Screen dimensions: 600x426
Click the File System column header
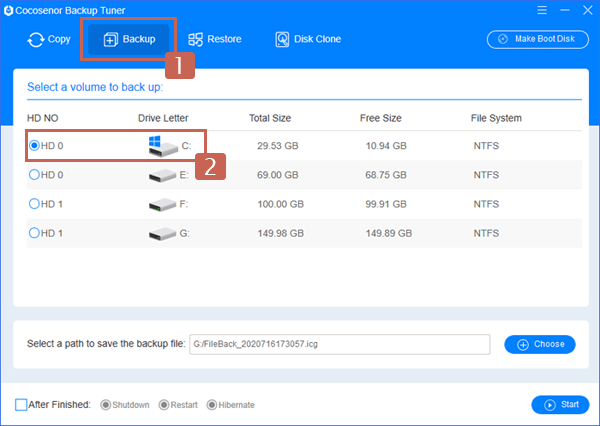[x=496, y=118]
